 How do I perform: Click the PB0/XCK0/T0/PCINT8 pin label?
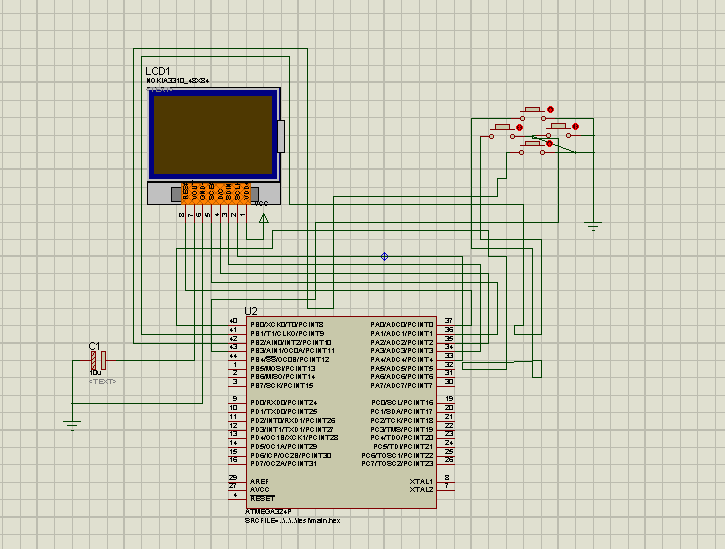click(x=287, y=325)
